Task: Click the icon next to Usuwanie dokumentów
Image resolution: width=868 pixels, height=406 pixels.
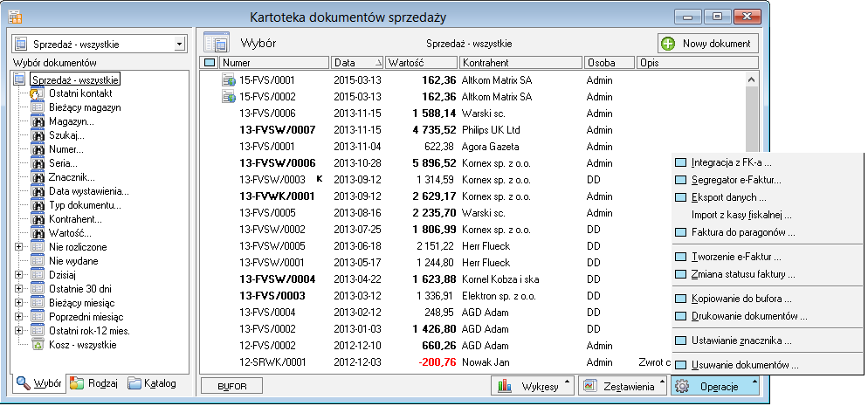Action: tap(681, 366)
